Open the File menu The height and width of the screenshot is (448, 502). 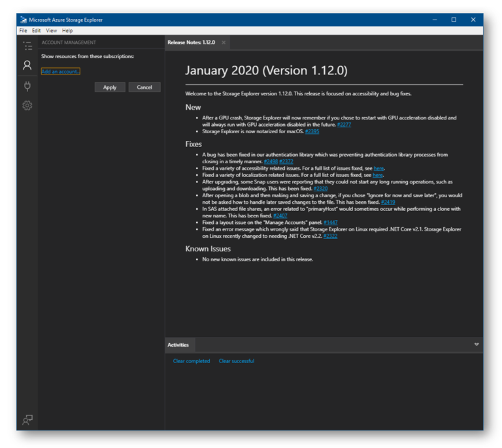tap(23, 31)
